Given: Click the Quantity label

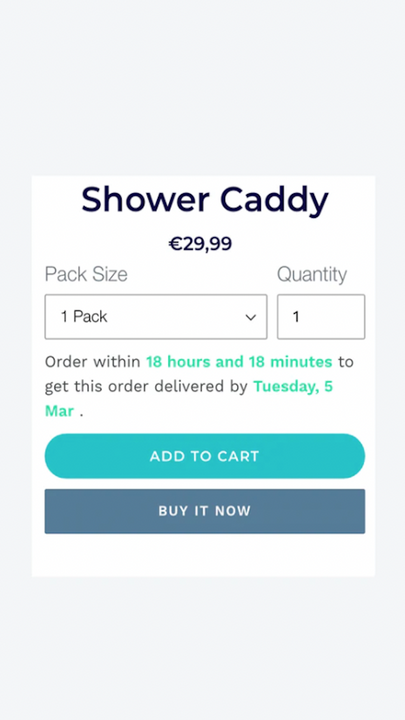Looking at the screenshot, I should [x=312, y=274].
